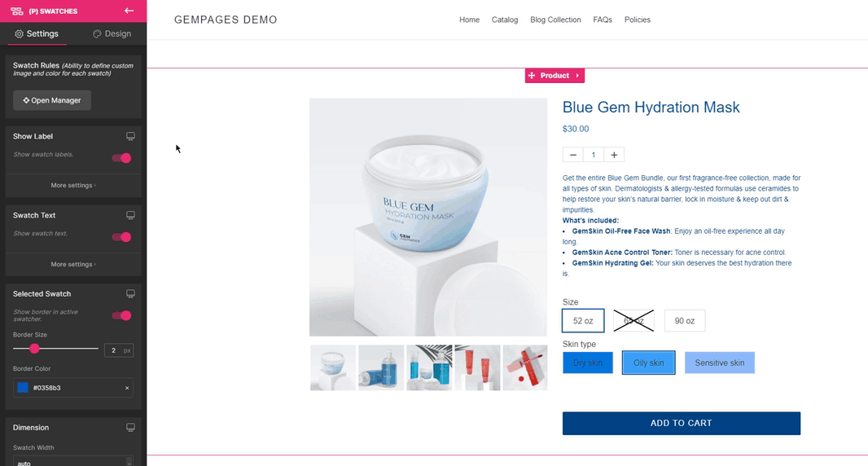Increase quantity with the plus icon
The width and height of the screenshot is (868, 466).
click(x=614, y=155)
